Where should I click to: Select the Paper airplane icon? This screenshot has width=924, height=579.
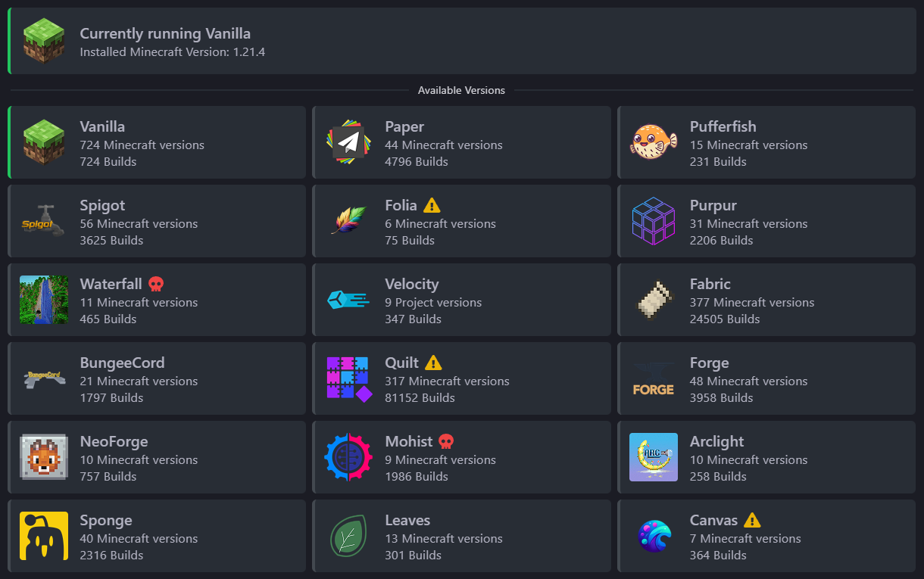coord(348,142)
